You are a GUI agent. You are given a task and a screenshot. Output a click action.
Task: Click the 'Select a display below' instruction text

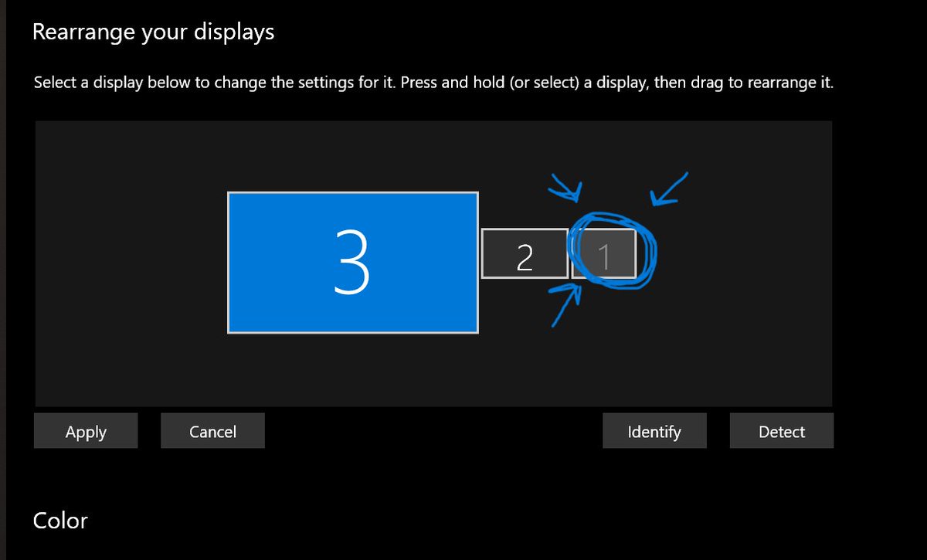433,83
